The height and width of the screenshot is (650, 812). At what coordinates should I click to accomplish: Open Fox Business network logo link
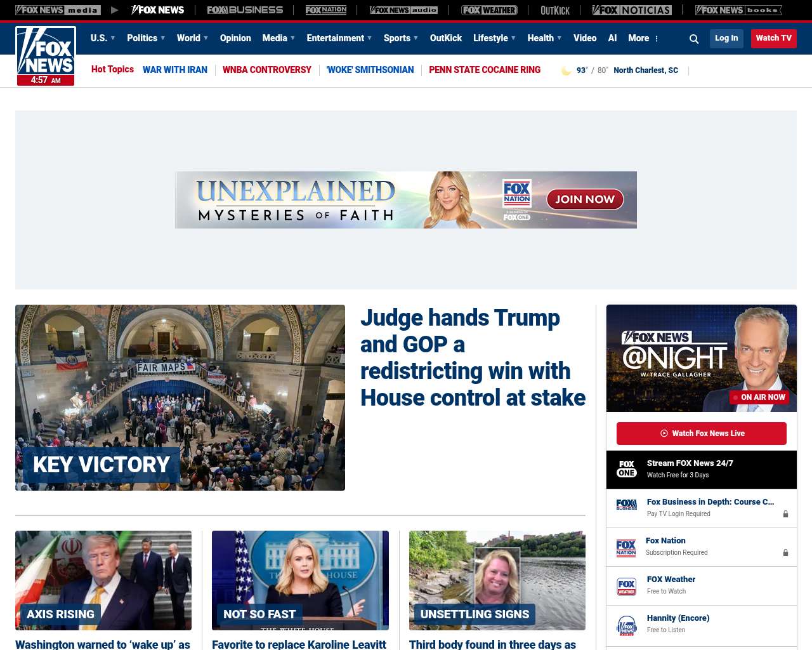tap(245, 10)
